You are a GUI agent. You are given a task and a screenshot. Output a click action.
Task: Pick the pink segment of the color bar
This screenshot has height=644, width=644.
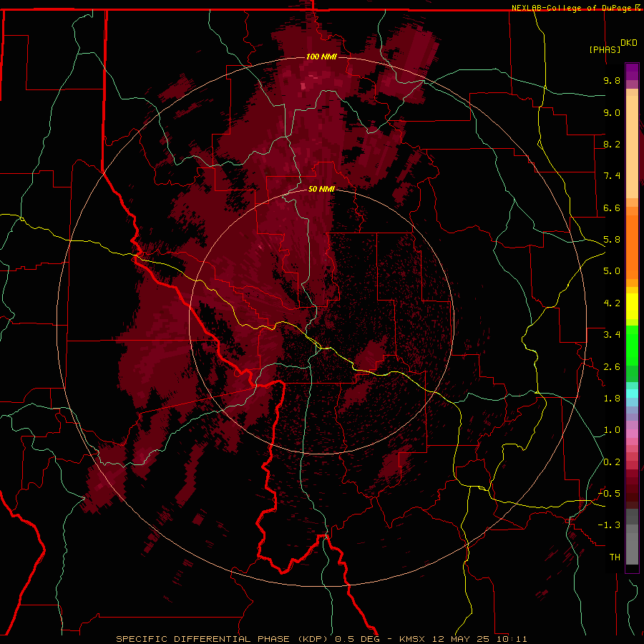[632, 434]
